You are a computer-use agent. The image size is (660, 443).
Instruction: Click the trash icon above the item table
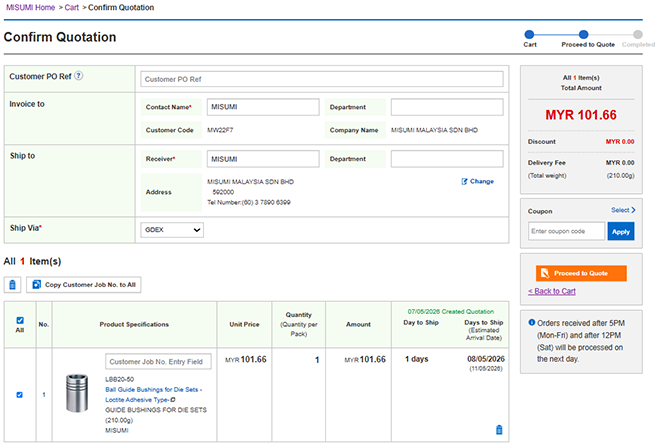[13, 285]
